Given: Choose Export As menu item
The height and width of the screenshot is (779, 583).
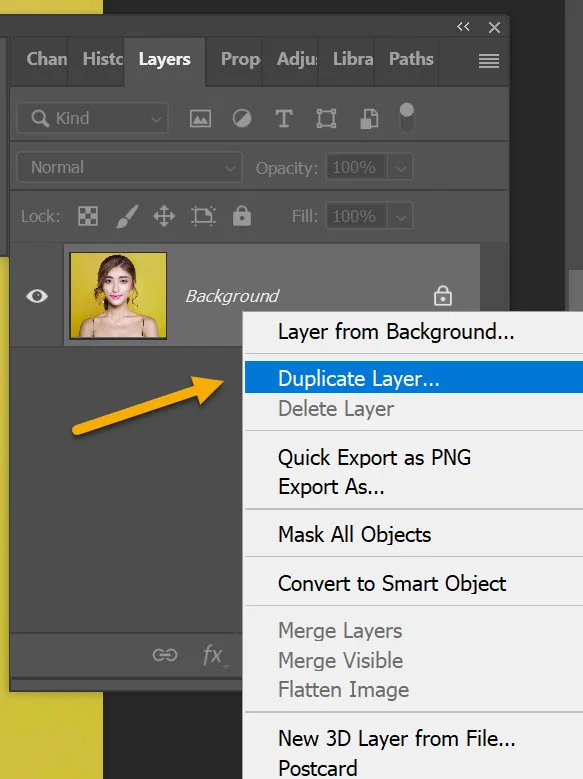Looking at the screenshot, I should pyautogui.click(x=414, y=487).
